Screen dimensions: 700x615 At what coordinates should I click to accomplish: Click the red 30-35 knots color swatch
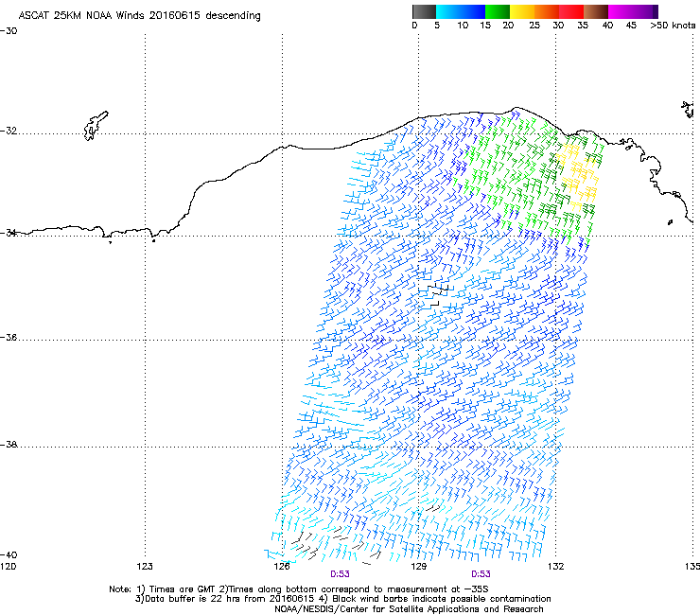(571, 11)
